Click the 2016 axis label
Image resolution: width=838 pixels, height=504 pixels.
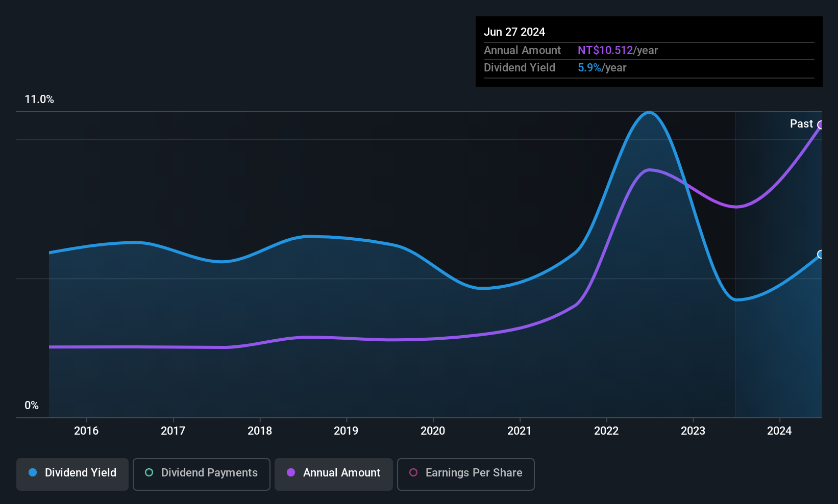click(x=86, y=431)
